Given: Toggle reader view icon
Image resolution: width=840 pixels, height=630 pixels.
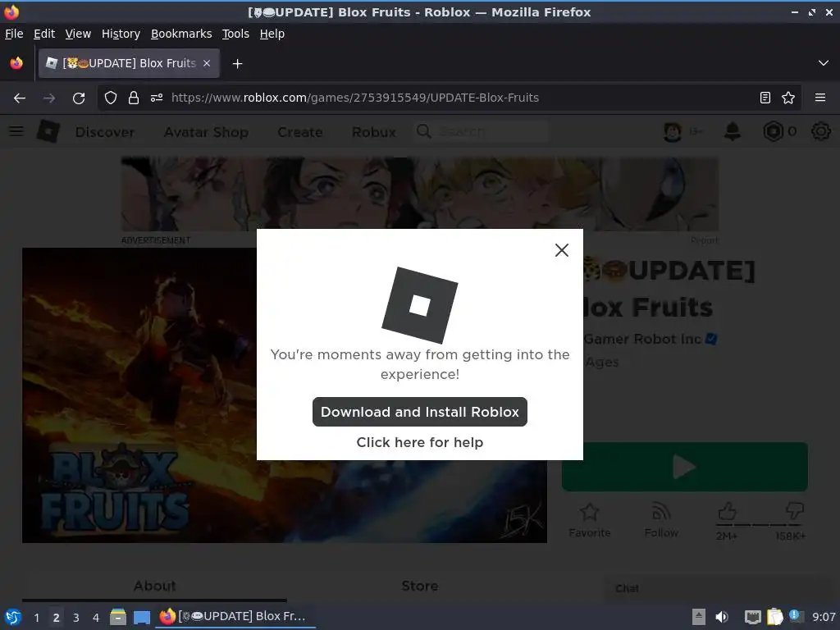Looking at the screenshot, I should point(765,98).
